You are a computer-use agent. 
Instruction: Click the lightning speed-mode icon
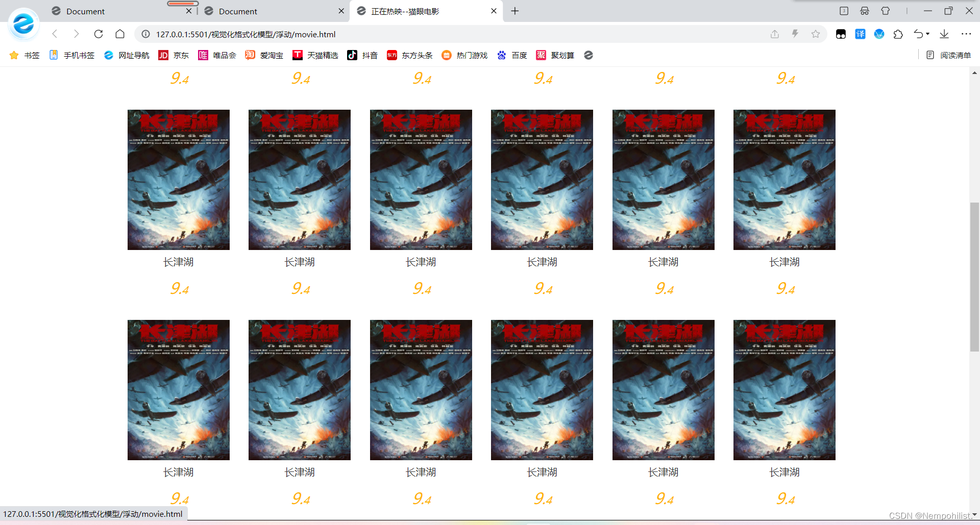pos(795,34)
